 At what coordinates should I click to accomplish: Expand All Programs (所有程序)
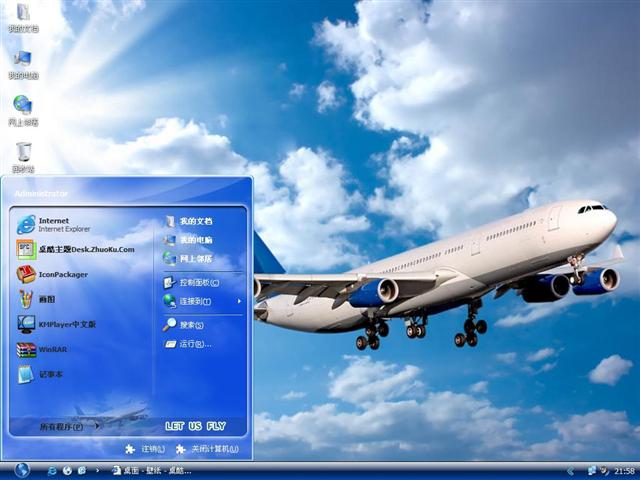click(x=69, y=427)
